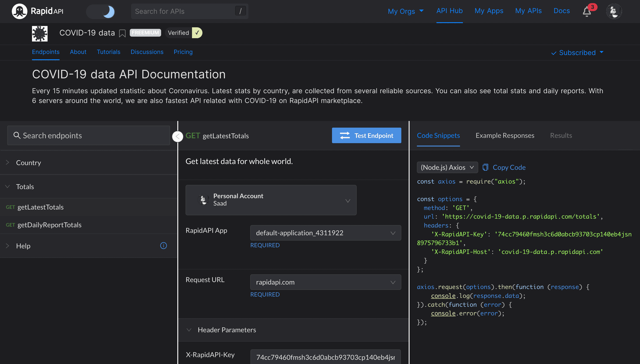
Task: Open the user profile avatar menu
Action: 614,11
